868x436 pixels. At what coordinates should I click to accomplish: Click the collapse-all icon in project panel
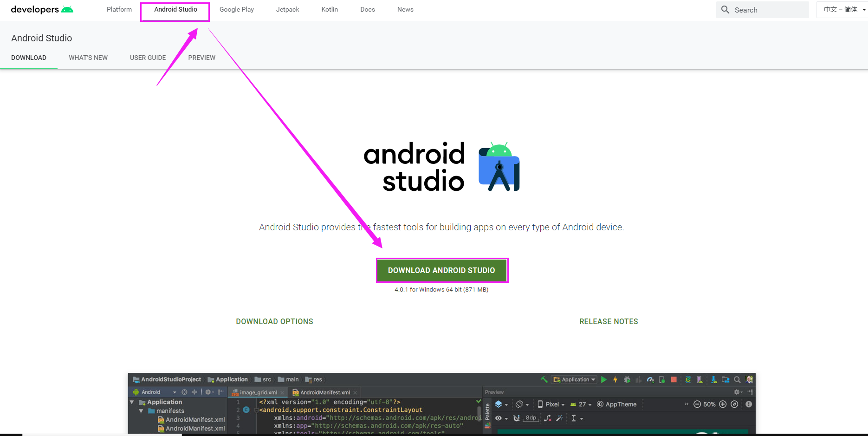[x=194, y=392]
